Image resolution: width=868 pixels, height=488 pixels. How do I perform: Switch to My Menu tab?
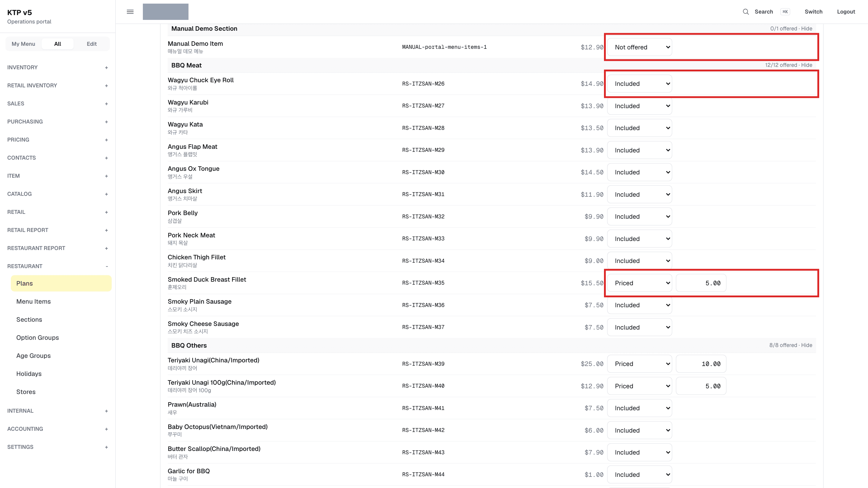[23, 44]
